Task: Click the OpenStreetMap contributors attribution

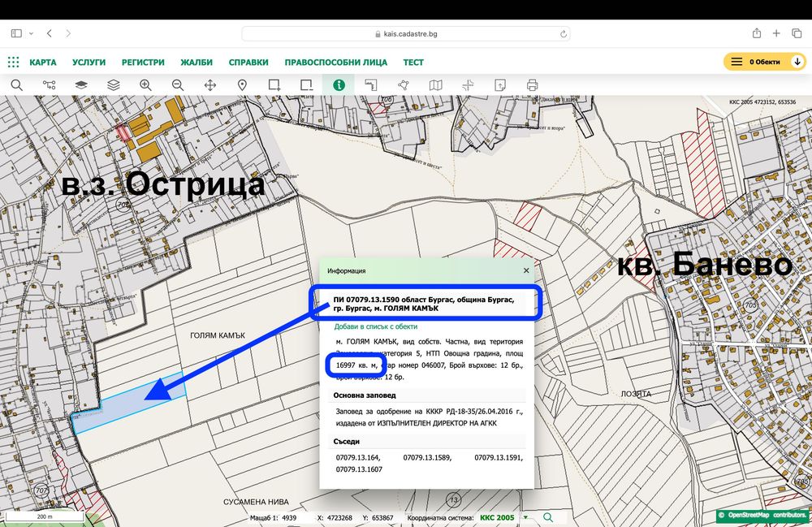Action: coord(762,515)
